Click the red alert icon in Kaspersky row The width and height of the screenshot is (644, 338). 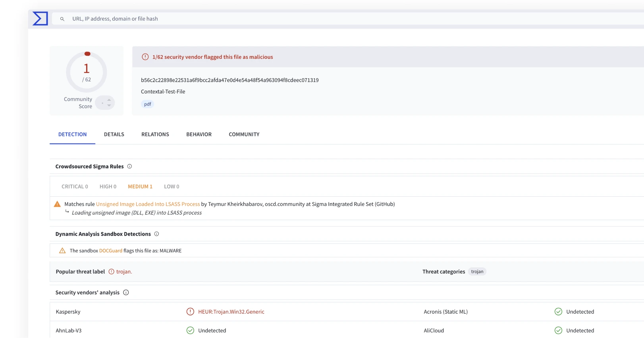(190, 311)
